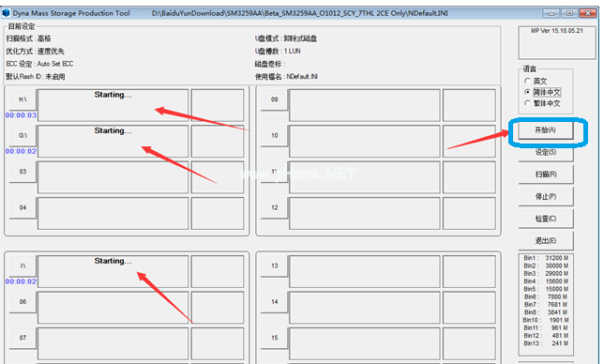Click the Bin13 : 241 M entry

546,343
